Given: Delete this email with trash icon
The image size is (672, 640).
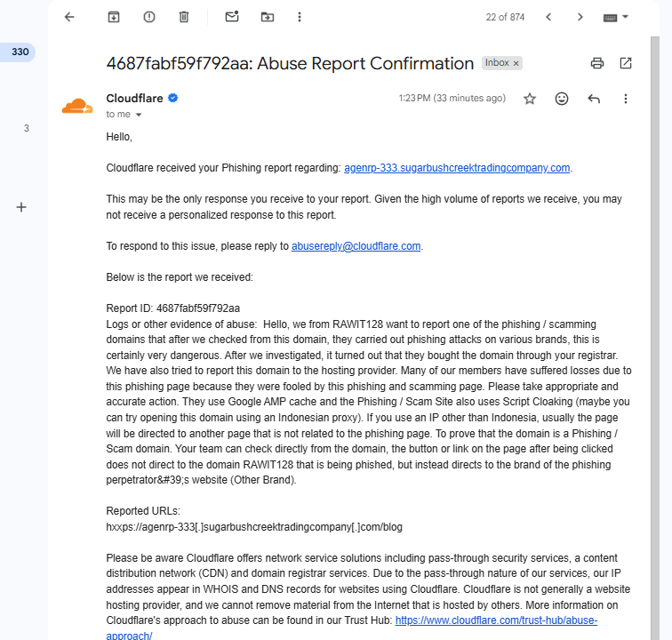Looking at the screenshot, I should 184,17.
